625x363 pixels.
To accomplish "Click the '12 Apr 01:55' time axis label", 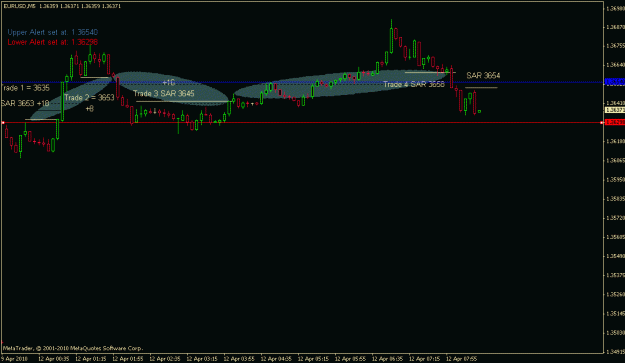I will (128, 359).
